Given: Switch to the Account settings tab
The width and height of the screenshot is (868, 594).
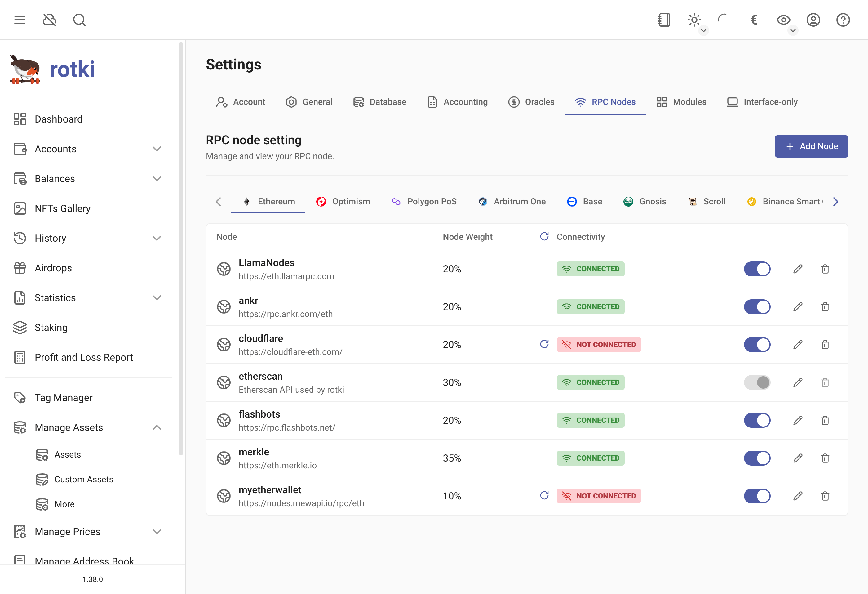Looking at the screenshot, I should (x=241, y=102).
